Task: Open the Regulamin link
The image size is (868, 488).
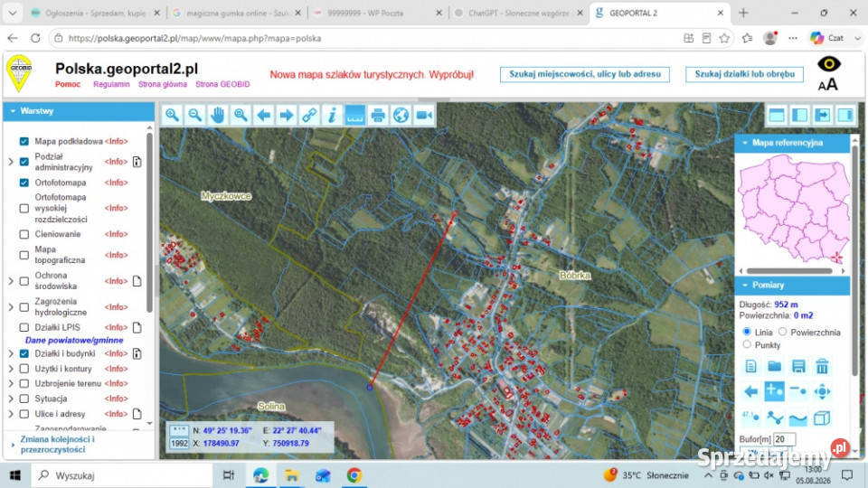Action: 111,84
